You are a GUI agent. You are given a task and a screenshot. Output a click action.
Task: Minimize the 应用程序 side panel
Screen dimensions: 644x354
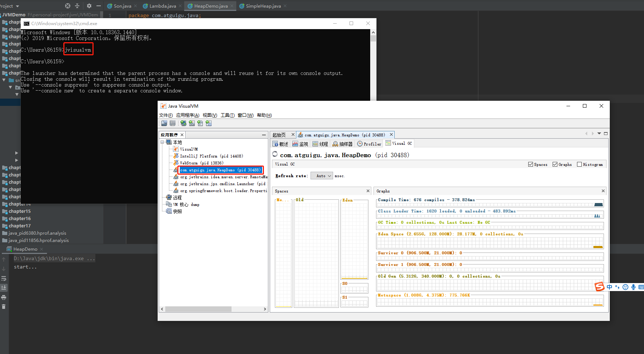pyautogui.click(x=264, y=135)
